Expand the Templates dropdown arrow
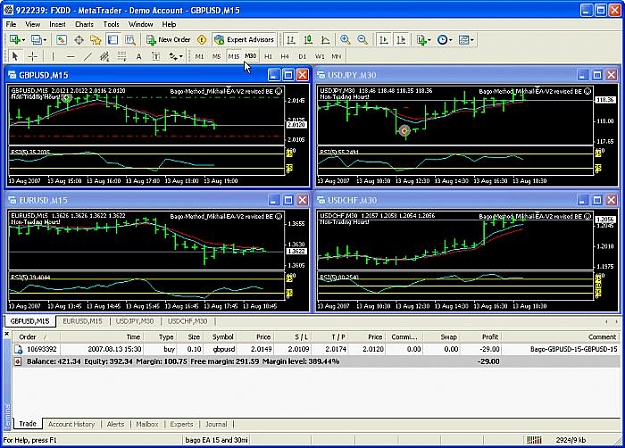The height and width of the screenshot is (448, 625). (472, 40)
